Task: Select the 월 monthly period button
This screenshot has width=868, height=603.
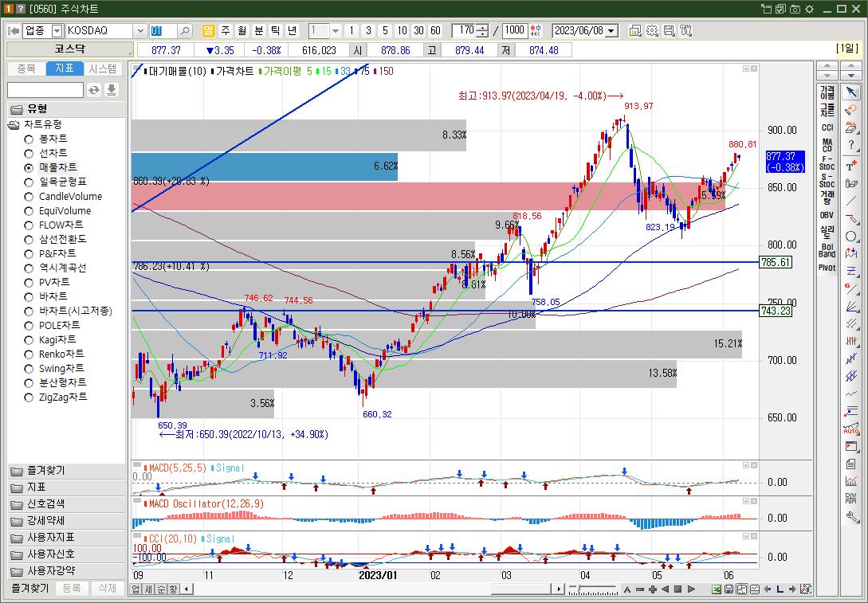Action: [x=242, y=31]
